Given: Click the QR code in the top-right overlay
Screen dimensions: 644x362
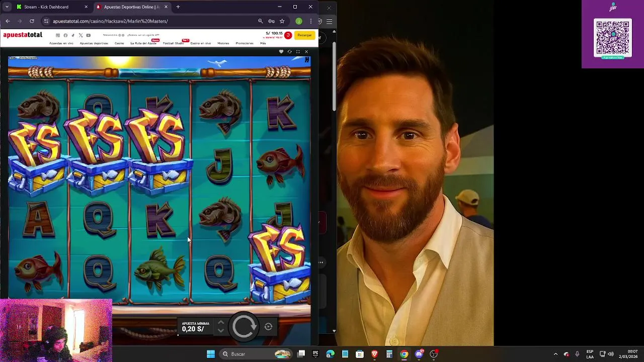Looking at the screenshot, I should pyautogui.click(x=613, y=38).
